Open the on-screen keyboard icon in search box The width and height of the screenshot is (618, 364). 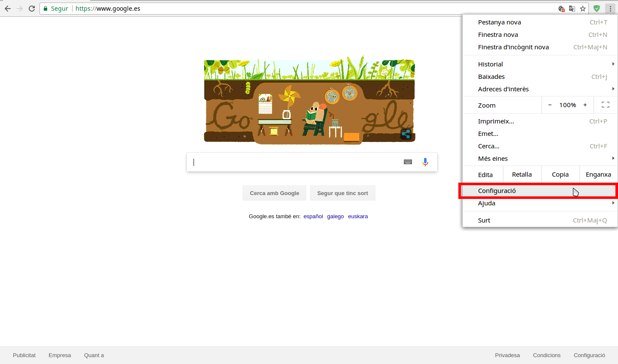(x=408, y=162)
